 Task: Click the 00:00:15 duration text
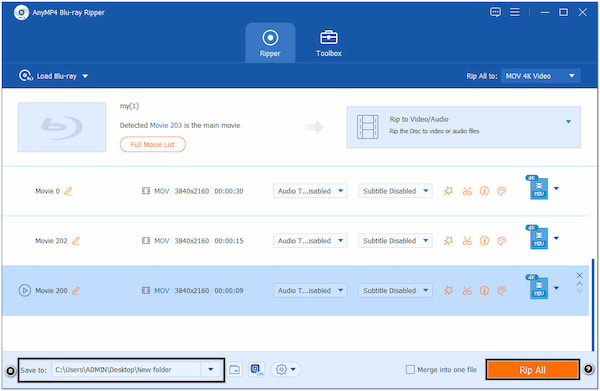tap(229, 241)
